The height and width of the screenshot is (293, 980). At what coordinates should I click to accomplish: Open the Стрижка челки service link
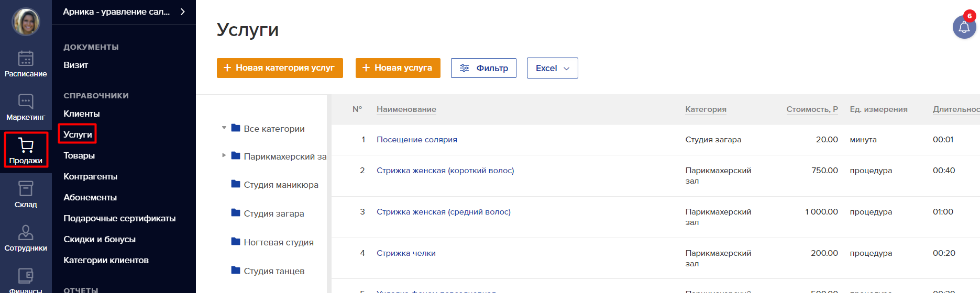pos(406,253)
